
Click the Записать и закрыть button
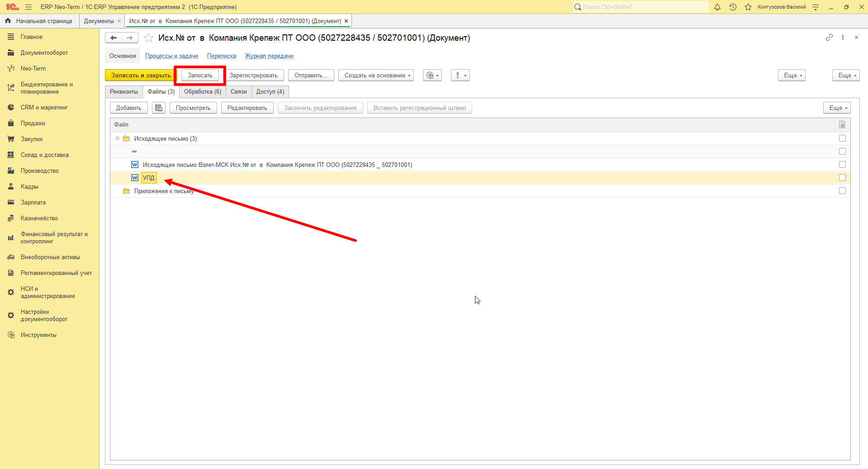[x=141, y=75]
